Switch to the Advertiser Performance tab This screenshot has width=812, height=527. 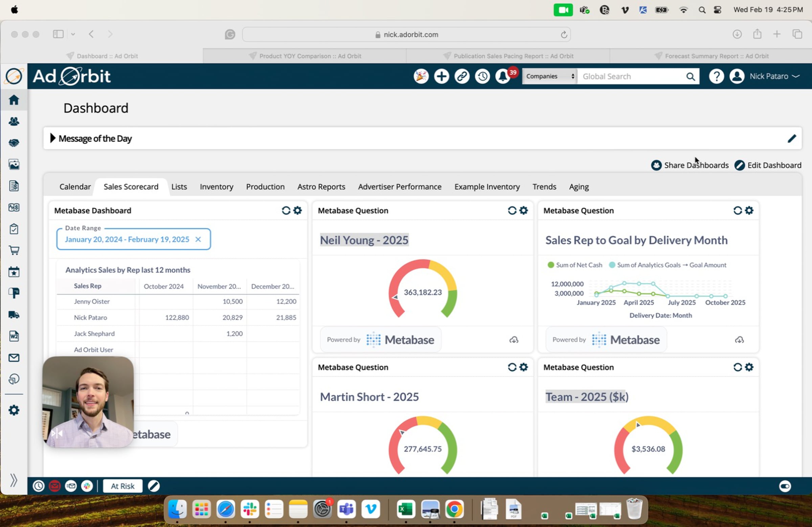pyautogui.click(x=400, y=187)
